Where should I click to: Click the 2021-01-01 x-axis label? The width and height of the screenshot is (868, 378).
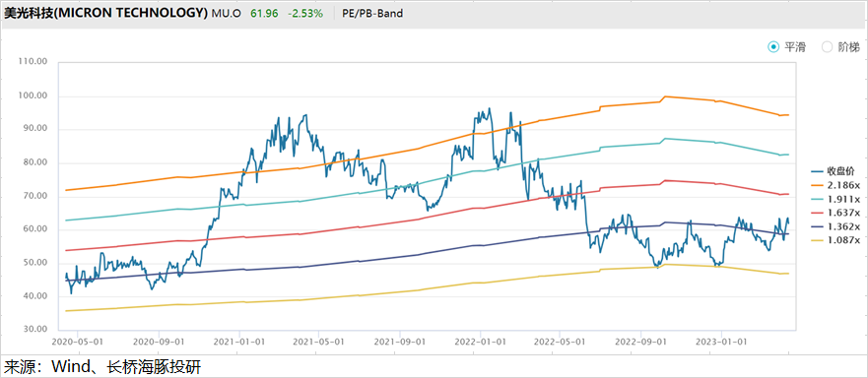pos(238,342)
